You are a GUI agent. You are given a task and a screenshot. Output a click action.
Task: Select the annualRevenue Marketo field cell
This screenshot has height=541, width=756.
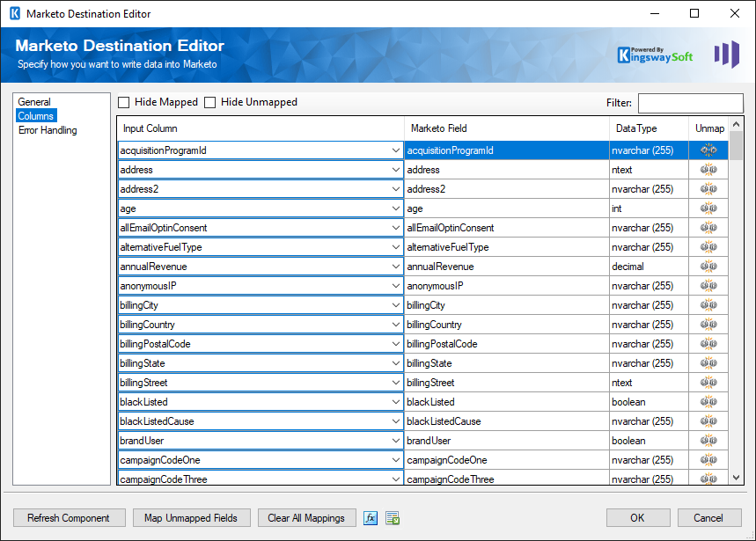point(507,267)
